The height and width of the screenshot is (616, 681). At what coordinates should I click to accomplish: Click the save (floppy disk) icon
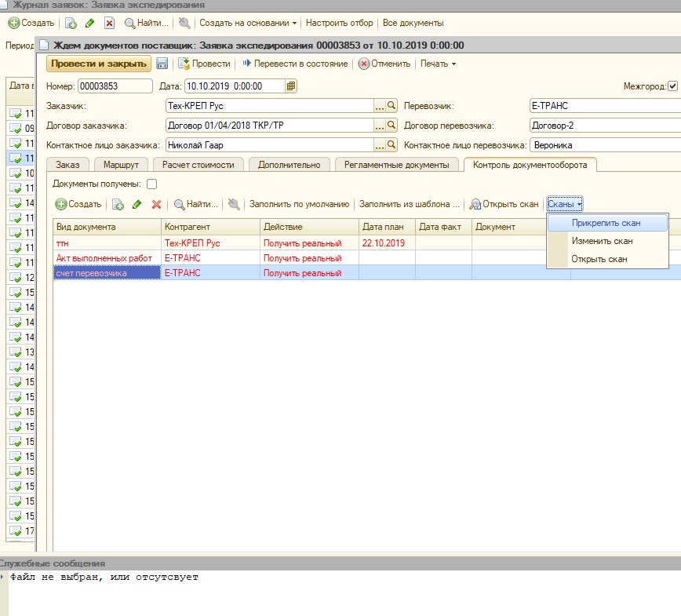point(162,64)
